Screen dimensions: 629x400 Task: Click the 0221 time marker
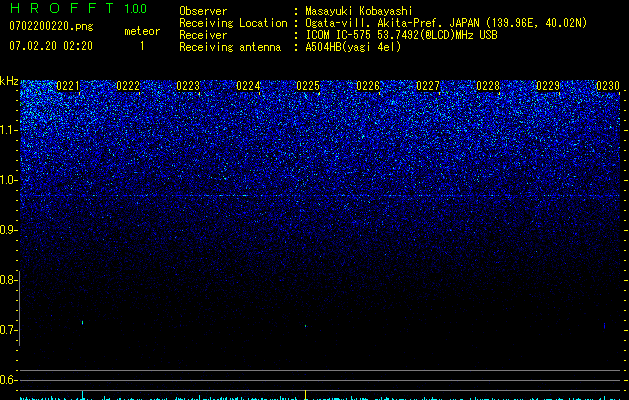pyautogui.click(x=68, y=86)
